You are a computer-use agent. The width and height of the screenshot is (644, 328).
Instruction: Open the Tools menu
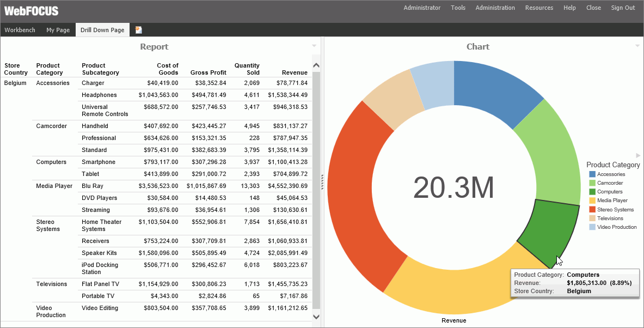[x=458, y=8]
